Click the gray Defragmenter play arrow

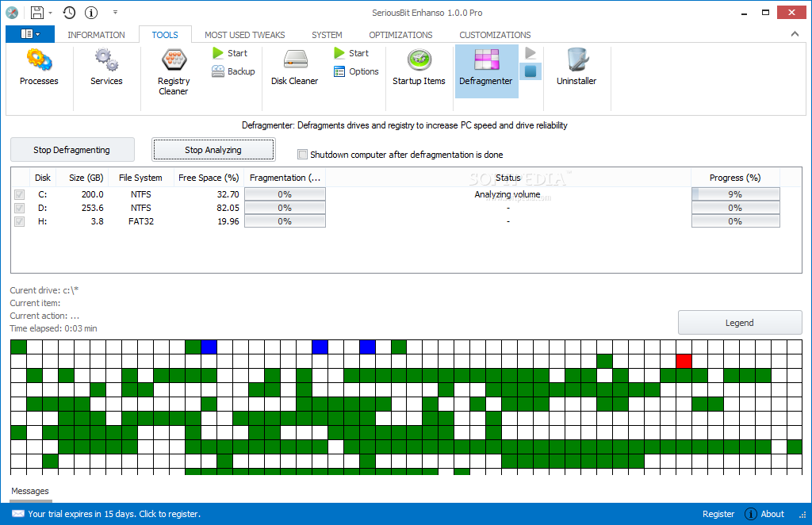tap(530, 53)
